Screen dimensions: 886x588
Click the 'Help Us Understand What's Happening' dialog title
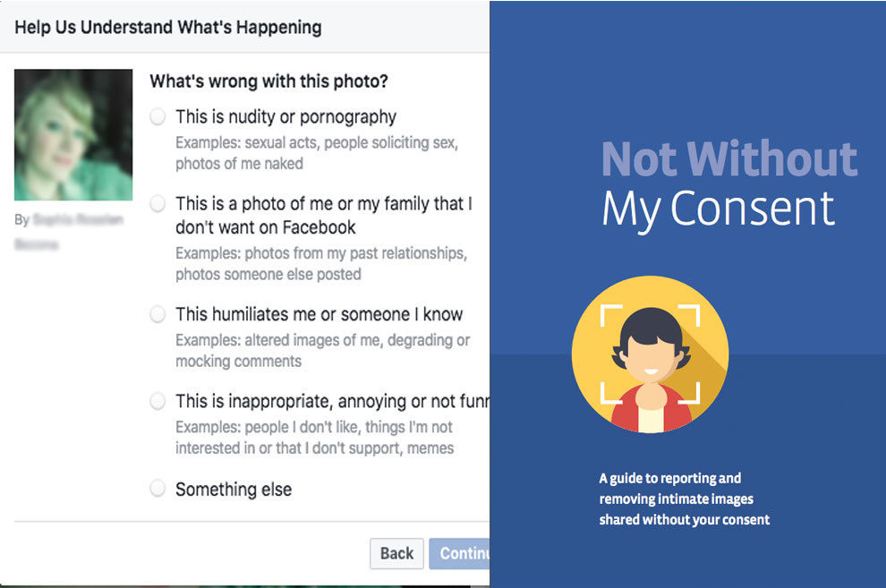click(x=167, y=27)
